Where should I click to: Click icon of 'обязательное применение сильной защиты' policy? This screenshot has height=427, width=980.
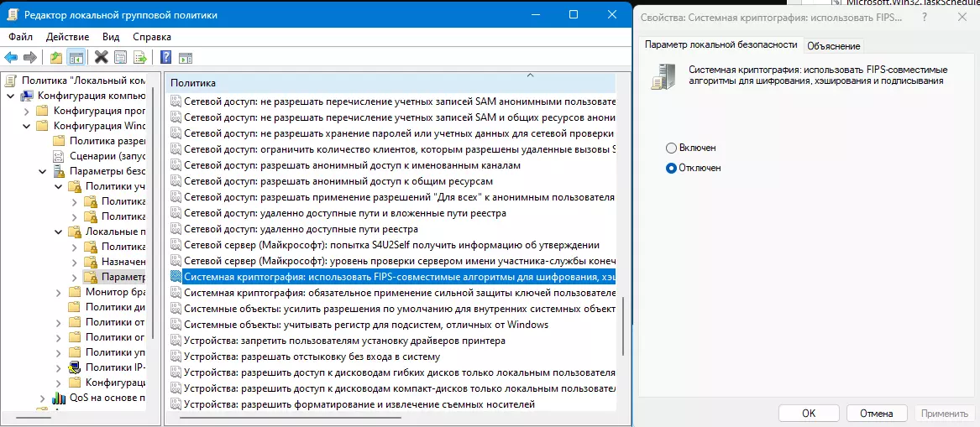coord(176,293)
